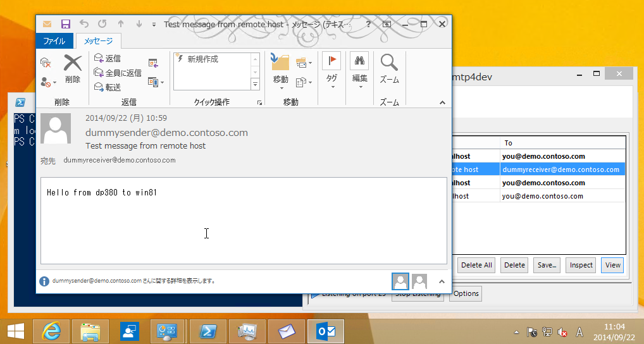Click the info icon in people pane

pyautogui.click(x=44, y=281)
